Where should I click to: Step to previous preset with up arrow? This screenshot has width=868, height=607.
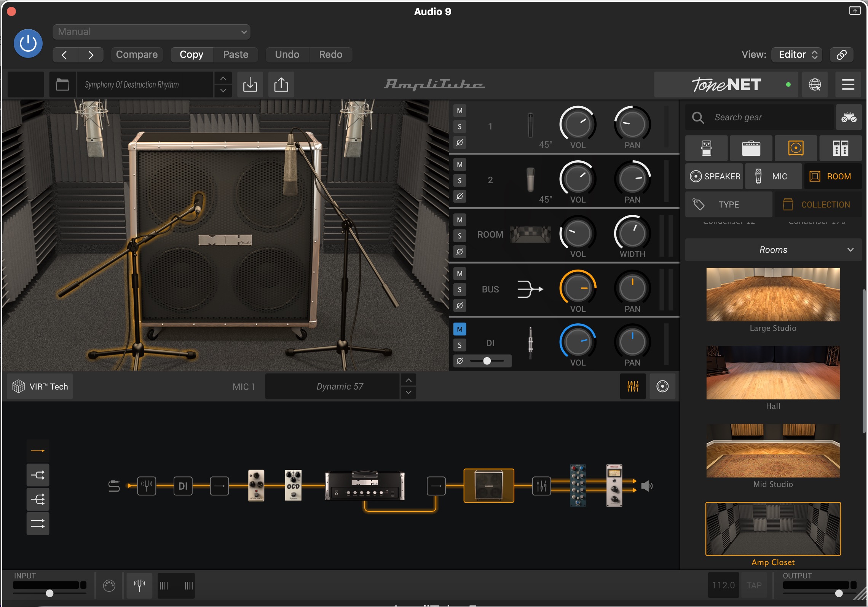(x=223, y=78)
